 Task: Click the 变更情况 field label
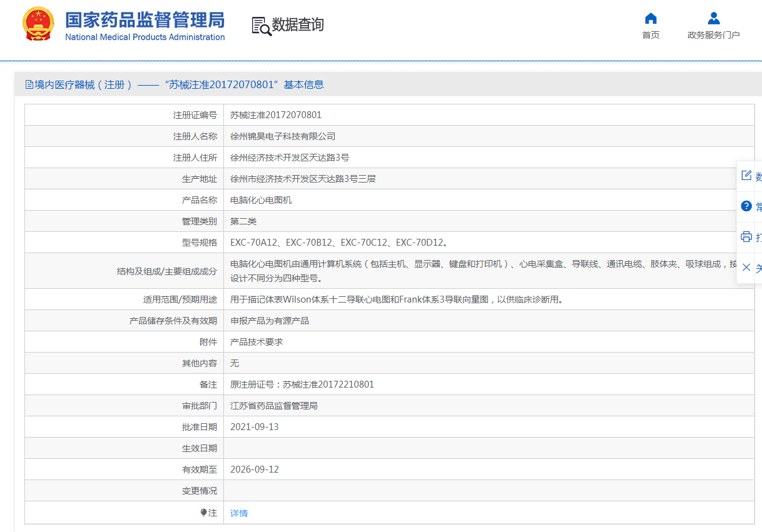(200, 491)
